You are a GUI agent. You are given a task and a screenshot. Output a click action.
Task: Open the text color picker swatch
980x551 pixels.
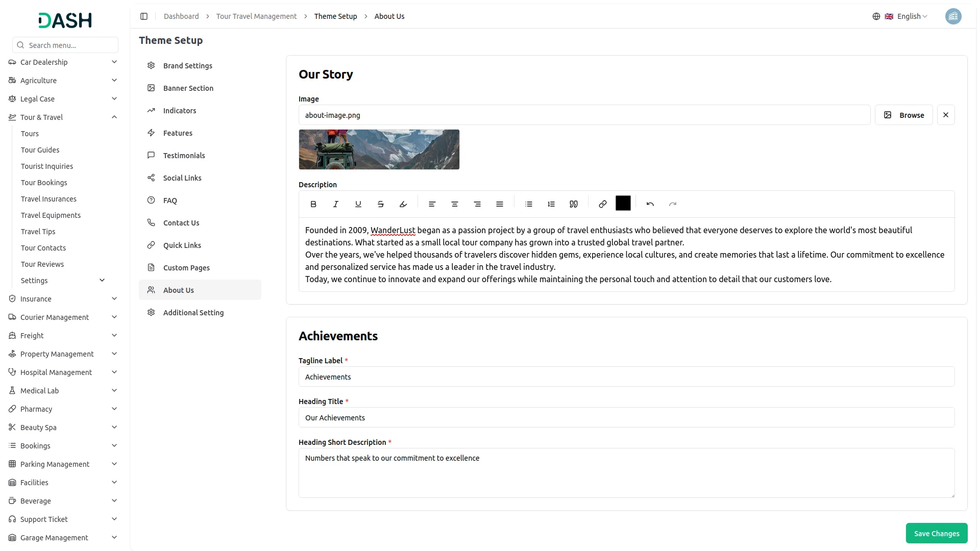coord(623,203)
